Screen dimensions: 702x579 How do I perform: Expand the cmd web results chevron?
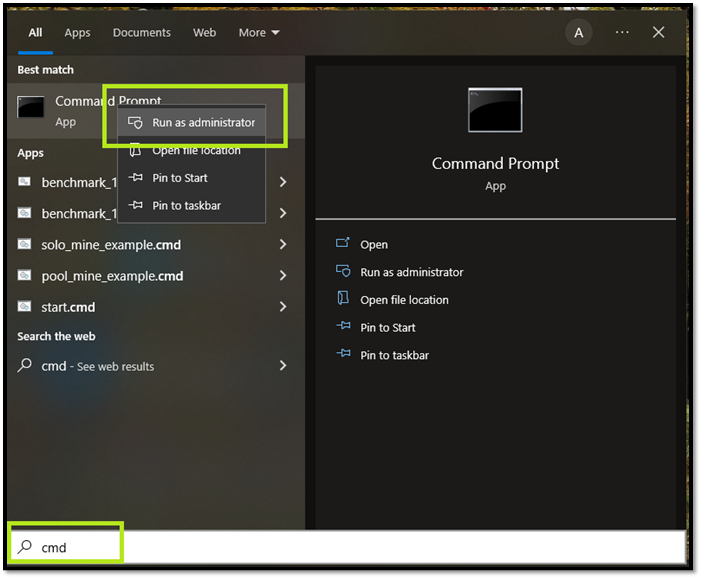pyautogui.click(x=283, y=366)
